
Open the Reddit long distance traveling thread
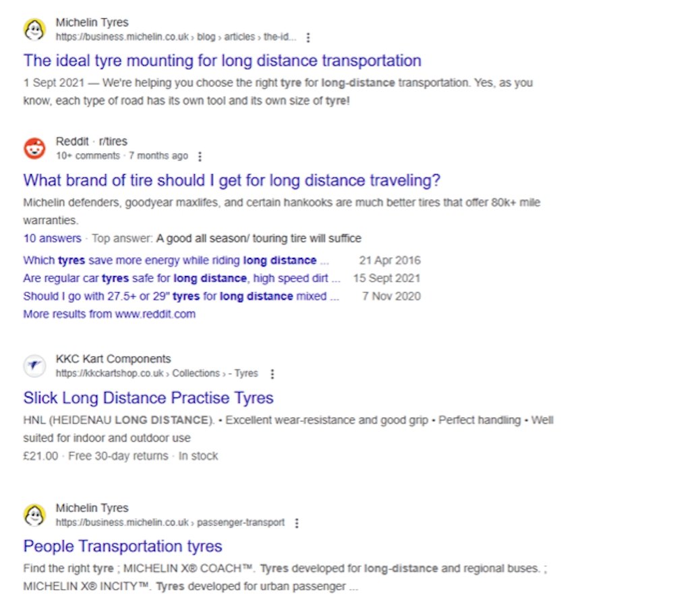click(231, 181)
